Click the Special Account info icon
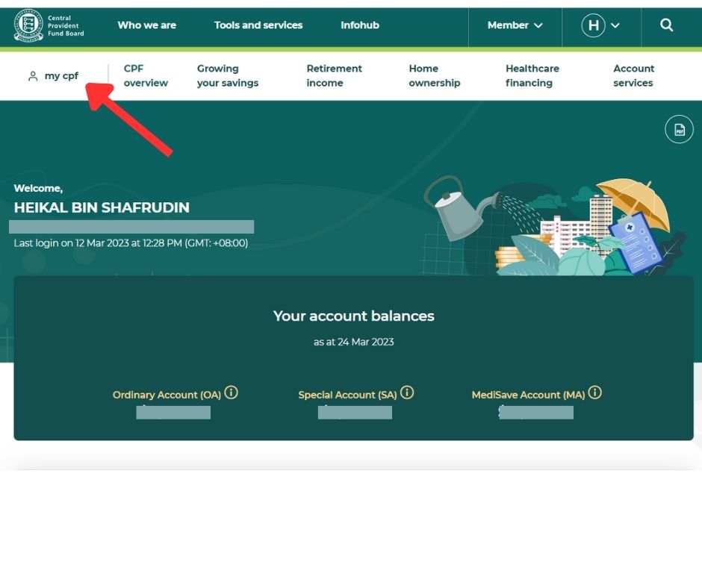This screenshot has width=702, height=588. tap(407, 392)
